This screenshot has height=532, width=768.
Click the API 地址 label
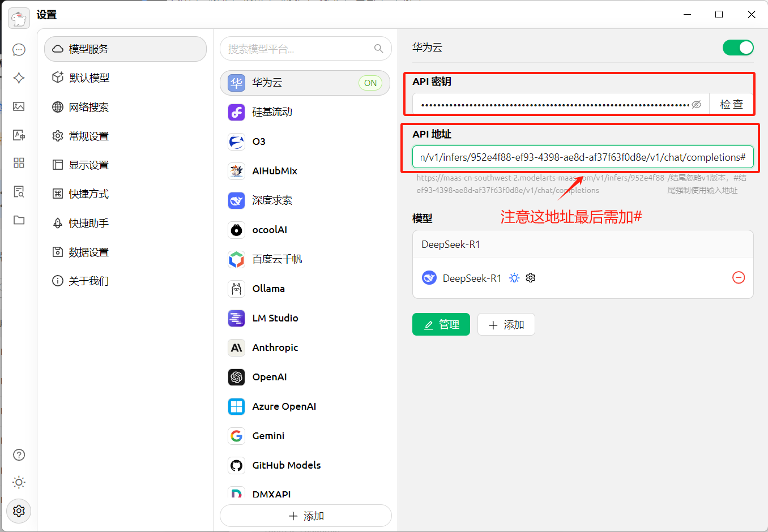tap(432, 134)
